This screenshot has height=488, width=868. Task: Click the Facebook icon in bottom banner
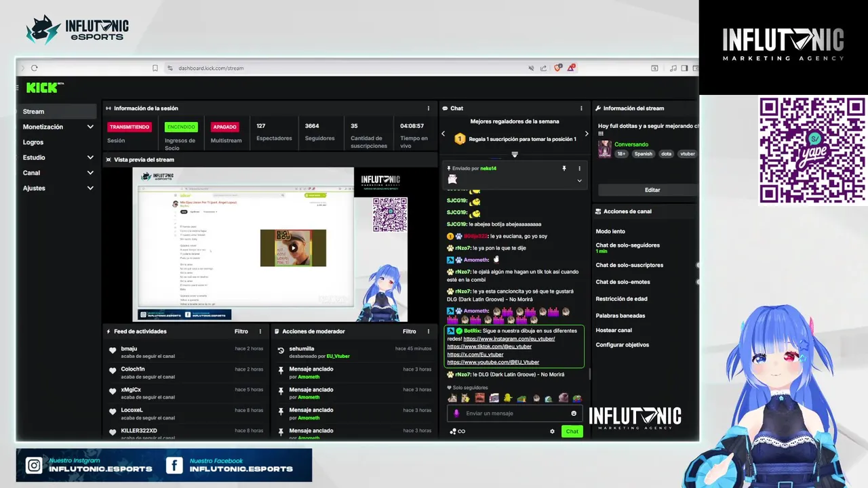coord(174,466)
